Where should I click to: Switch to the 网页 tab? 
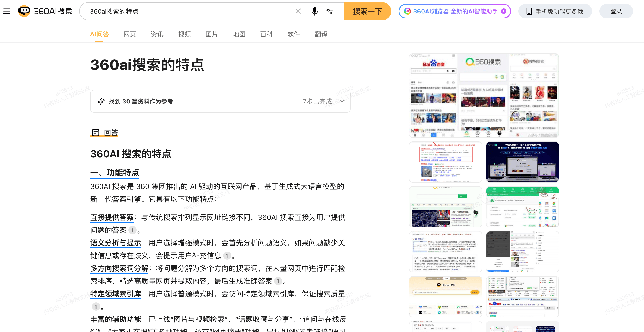pyautogui.click(x=130, y=34)
